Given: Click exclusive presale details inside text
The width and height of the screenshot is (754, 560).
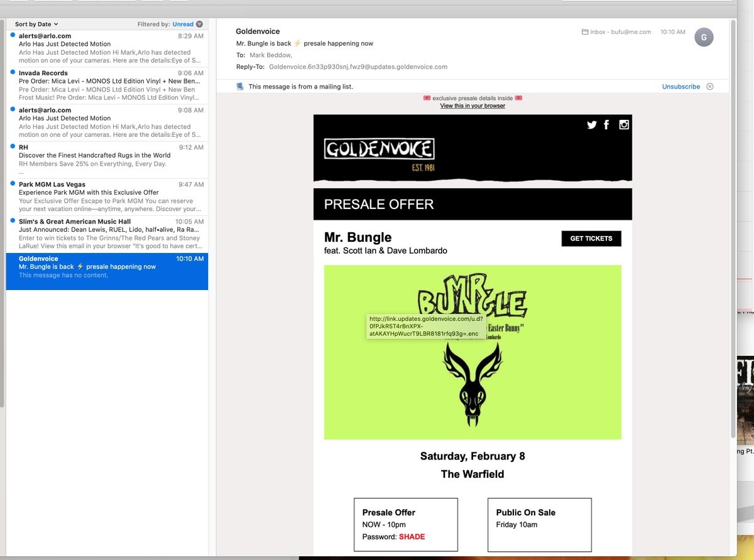Looking at the screenshot, I should click(x=473, y=98).
